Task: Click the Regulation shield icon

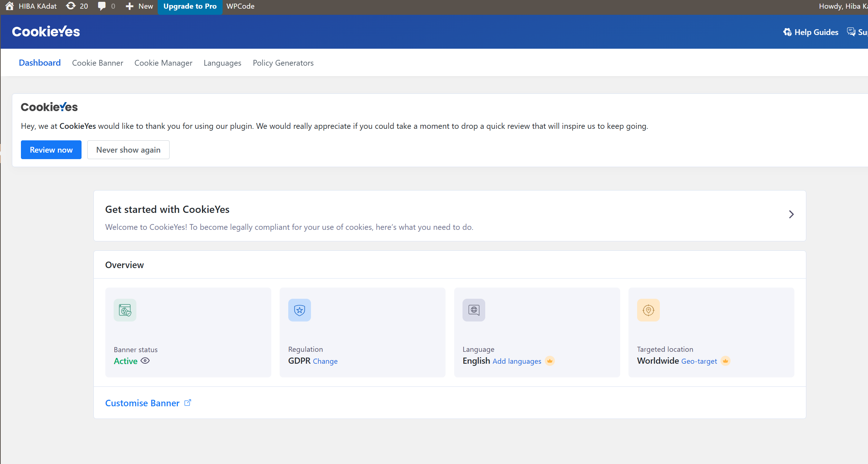Action: click(x=299, y=310)
